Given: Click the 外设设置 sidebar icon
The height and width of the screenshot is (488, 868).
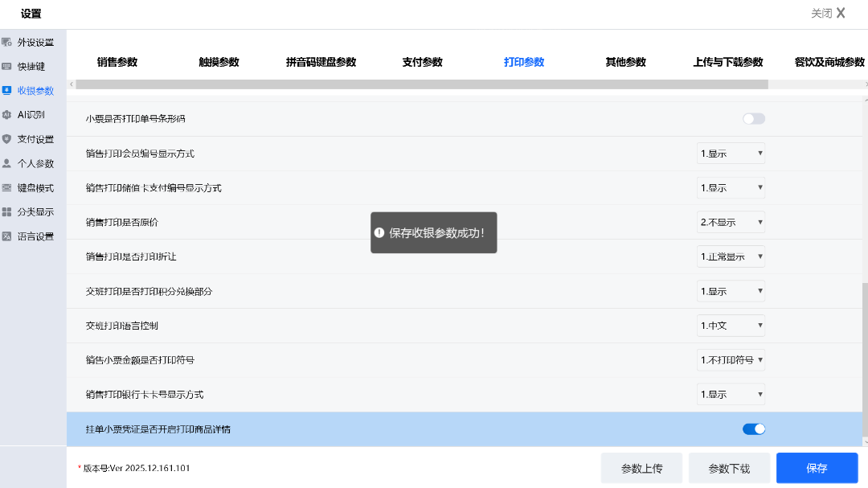Looking at the screenshot, I should [x=7, y=42].
